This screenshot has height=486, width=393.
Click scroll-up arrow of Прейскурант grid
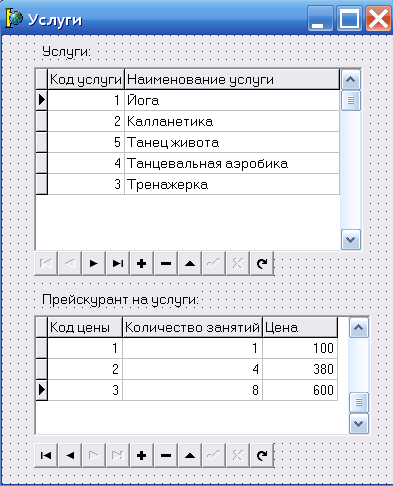(359, 327)
